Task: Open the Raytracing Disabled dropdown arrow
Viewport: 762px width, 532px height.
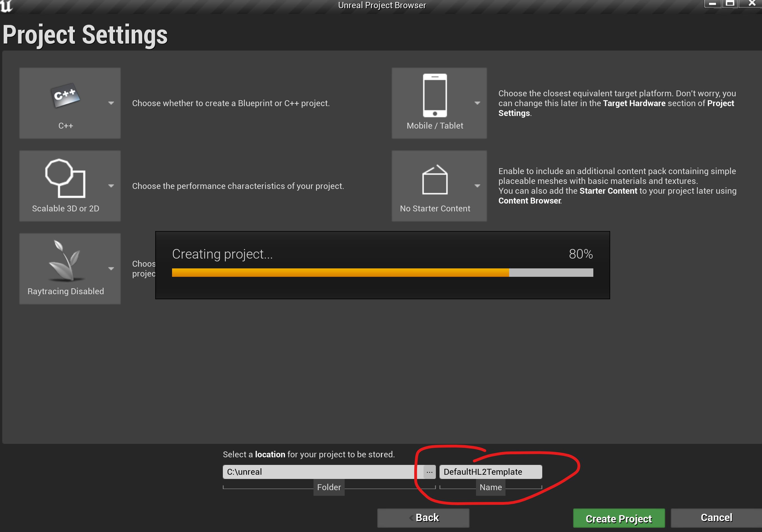Action: click(111, 268)
